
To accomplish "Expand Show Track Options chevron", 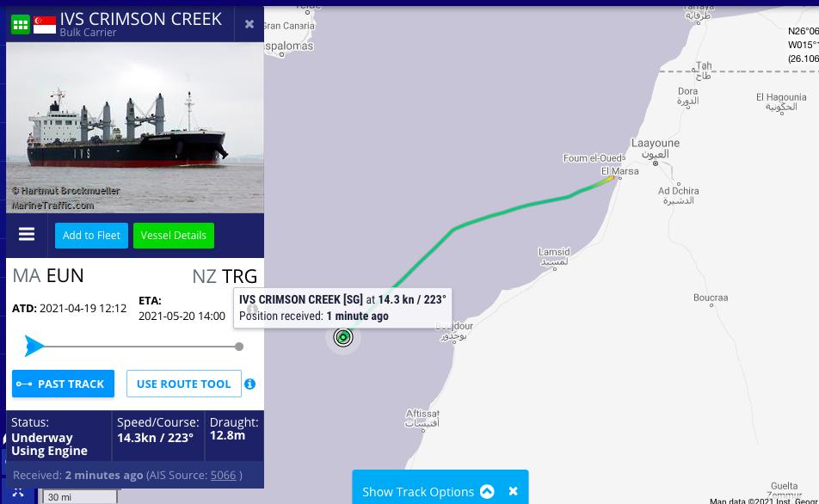I will click(487, 491).
